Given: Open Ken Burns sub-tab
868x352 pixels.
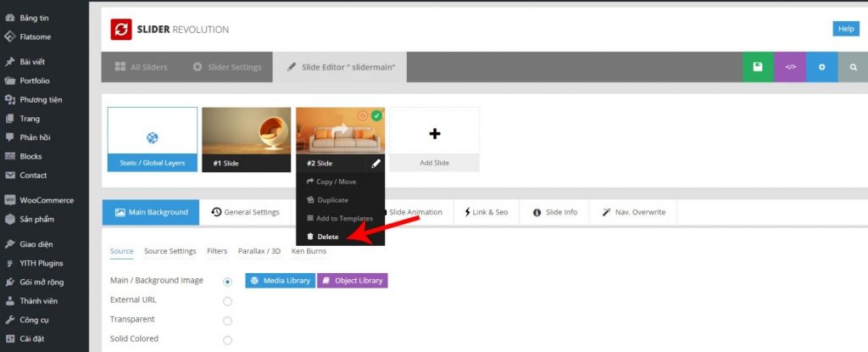Looking at the screenshot, I should (x=309, y=251).
